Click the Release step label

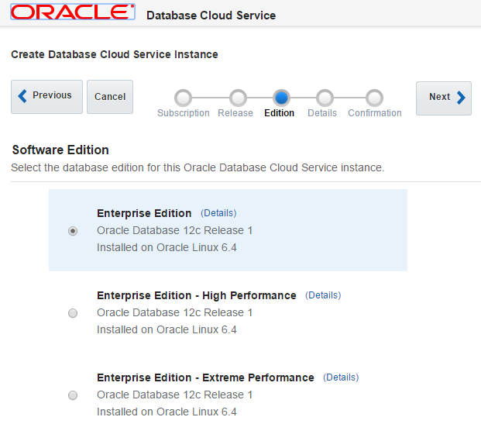(x=235, y=113)
